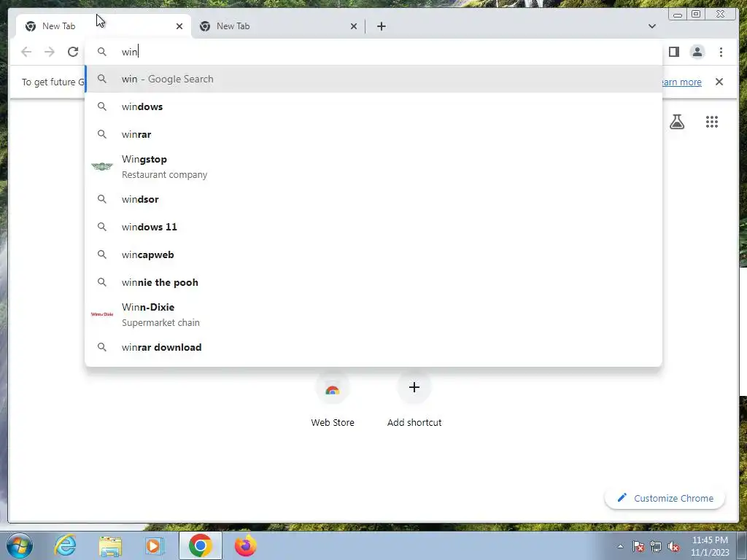Click the omnibox search magnifier icon
747x560 pixels.
coord(102,52)
